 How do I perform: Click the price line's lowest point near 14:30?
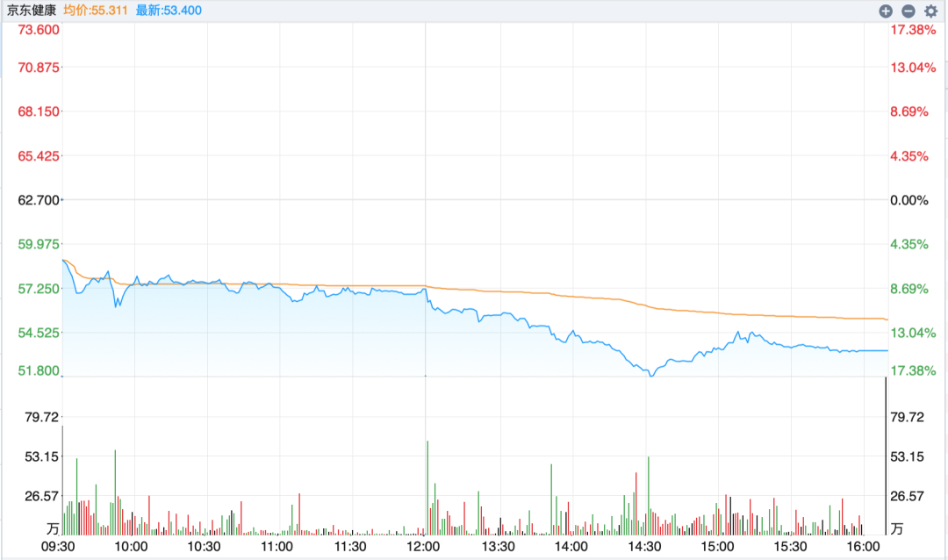point(650,376)
